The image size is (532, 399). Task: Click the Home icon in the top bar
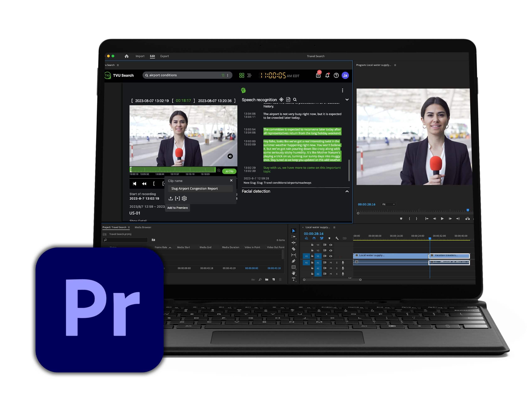(127, 56)
